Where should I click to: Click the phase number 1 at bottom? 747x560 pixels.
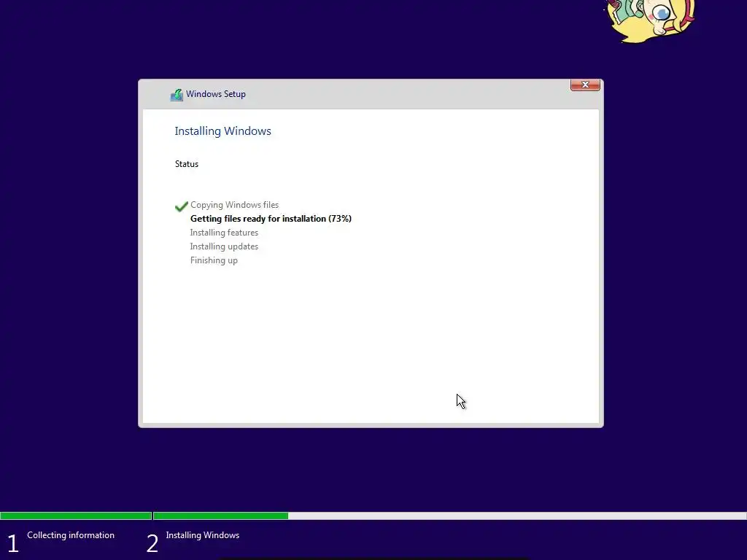(x=13, y=543)
